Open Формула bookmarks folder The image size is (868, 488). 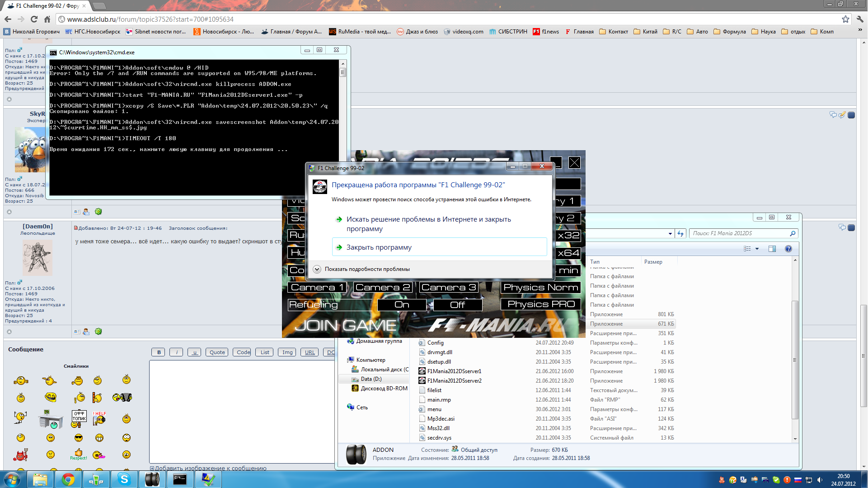[730, 32]
